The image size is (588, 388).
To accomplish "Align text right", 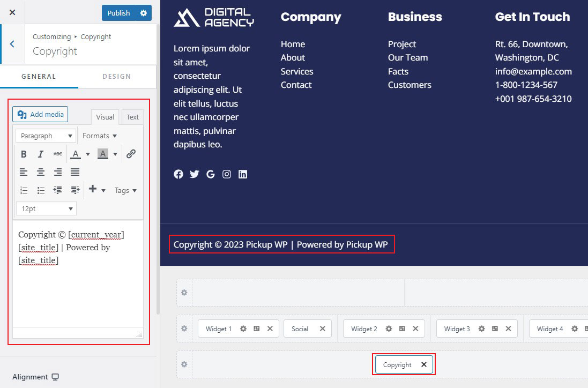I will [x=58, y=172].
